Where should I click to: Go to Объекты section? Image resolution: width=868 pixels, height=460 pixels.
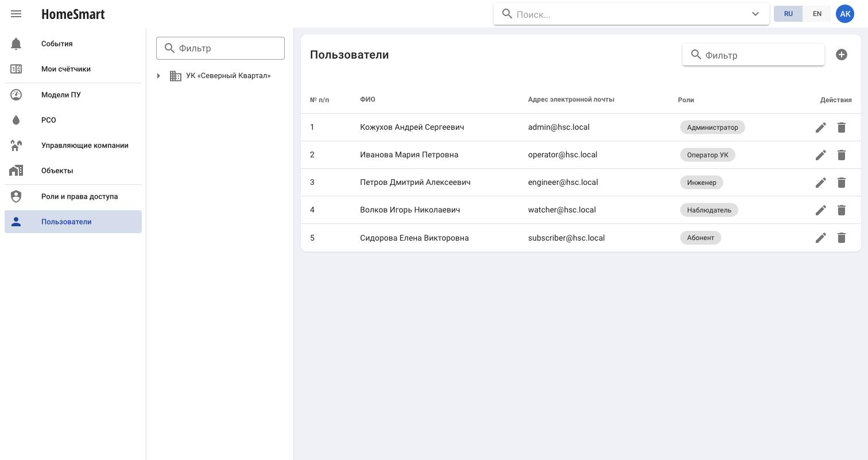tap(73, 171)
